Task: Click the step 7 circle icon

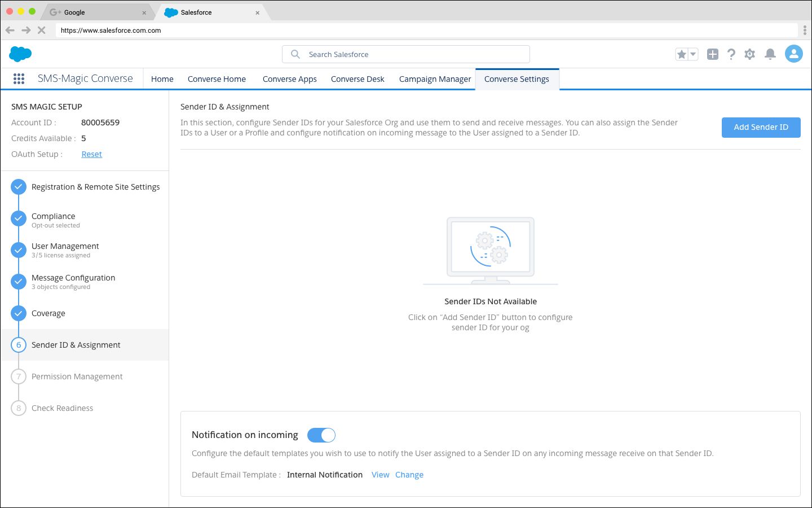Action: tap(19, 376)
